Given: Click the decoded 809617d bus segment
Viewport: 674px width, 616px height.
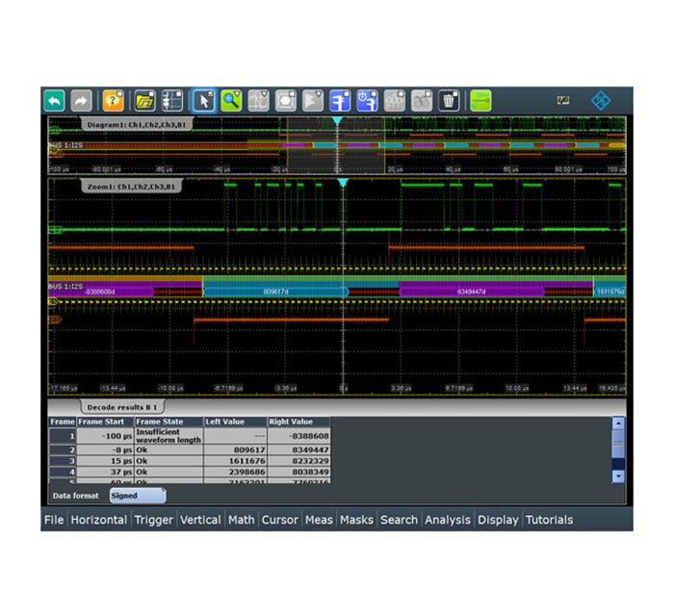Looking at the screenshot, I should click(x=275, y=292).
